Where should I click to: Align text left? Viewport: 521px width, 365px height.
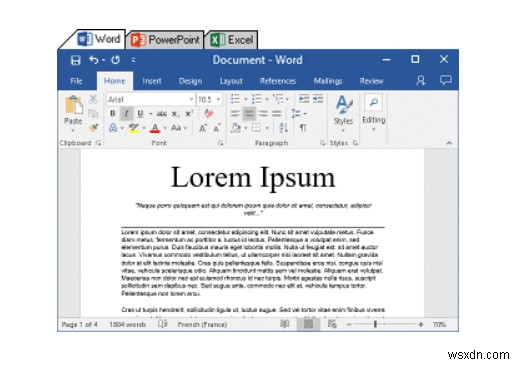coord(235,114)
